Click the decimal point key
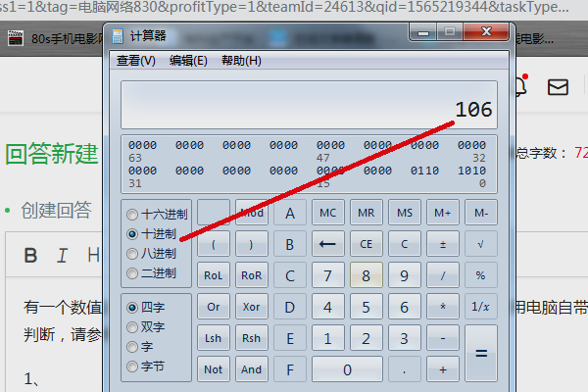The height and width of the screenshot is (392, 588). pyautogui.click(x=404, y=369)
